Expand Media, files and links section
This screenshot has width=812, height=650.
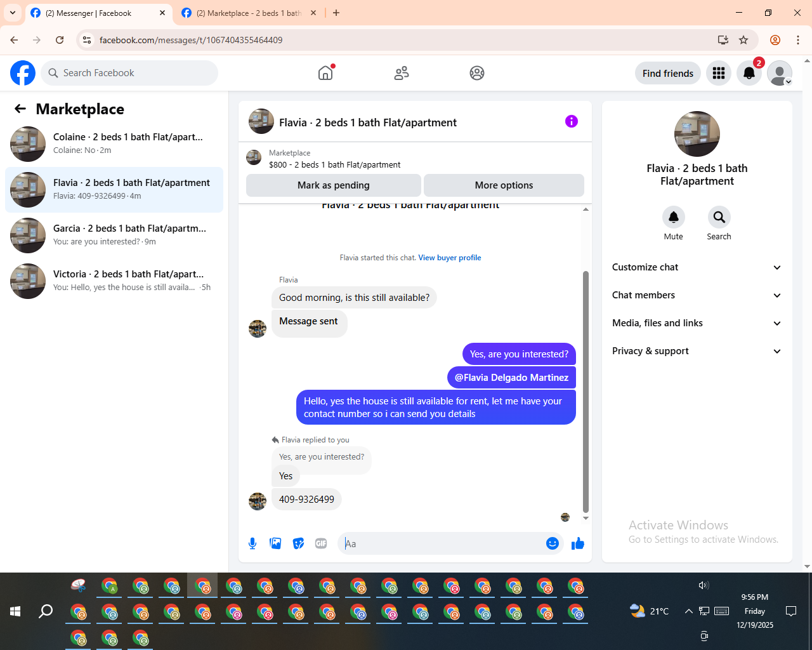tap(697, 323)
